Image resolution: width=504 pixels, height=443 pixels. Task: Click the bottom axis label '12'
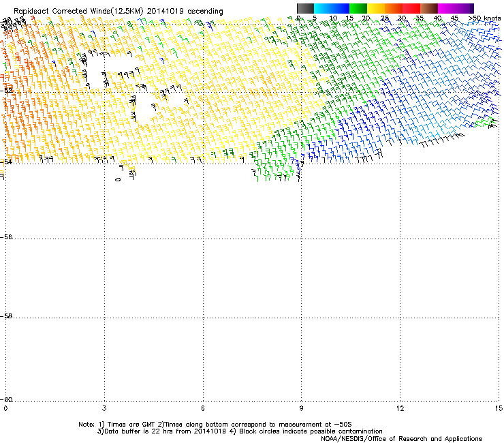click(x=400, y=408)
